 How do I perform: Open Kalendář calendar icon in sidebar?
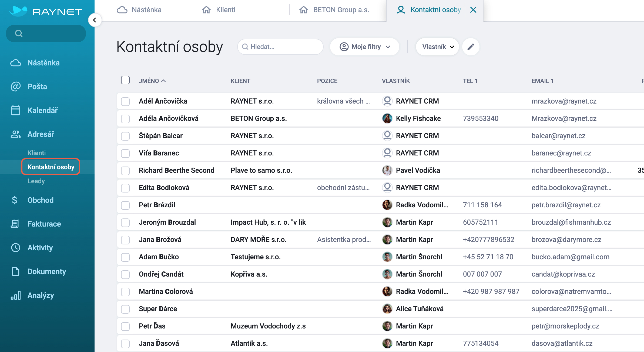pyautogui.click(x=15, y=110)
